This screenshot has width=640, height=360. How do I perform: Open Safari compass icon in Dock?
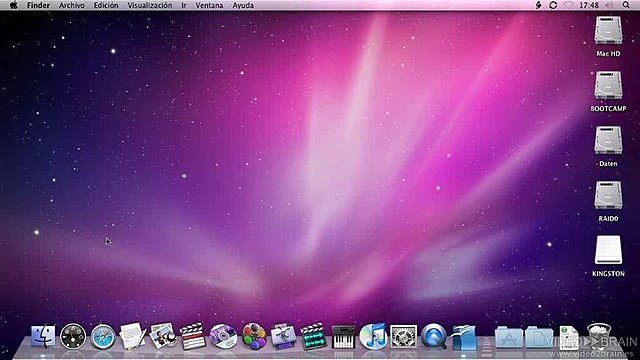[103, 337]
